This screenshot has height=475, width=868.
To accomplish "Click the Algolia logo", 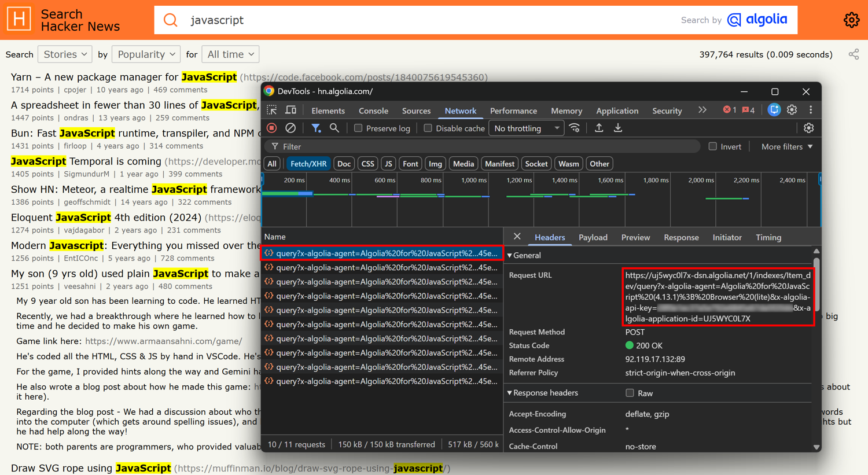I will (757, 20).
